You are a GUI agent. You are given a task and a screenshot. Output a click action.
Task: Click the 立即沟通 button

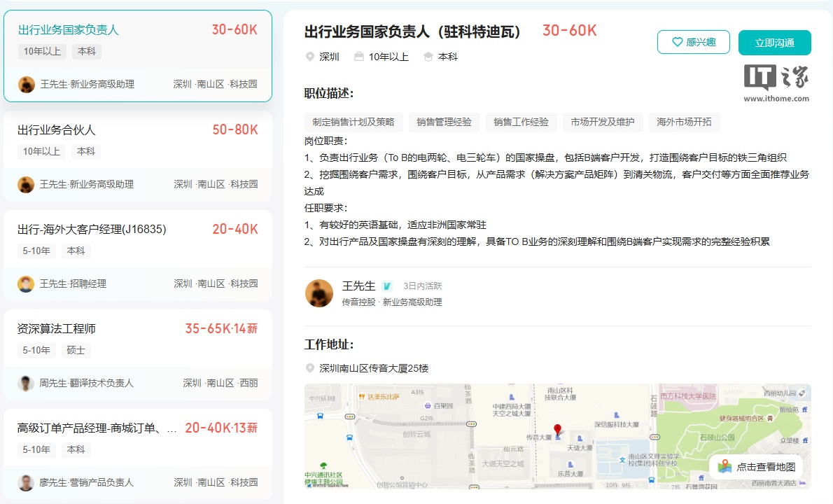774,43
